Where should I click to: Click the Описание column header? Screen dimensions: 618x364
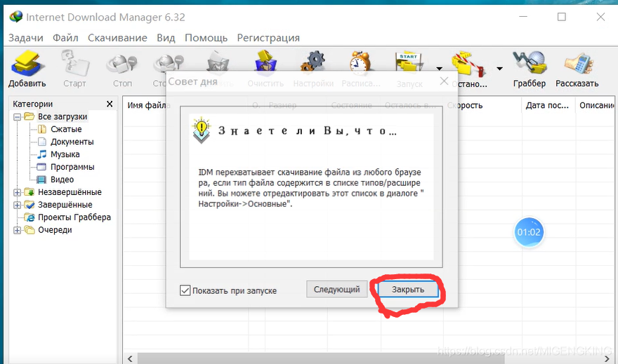pyautogui.click(x=596, y=105)
